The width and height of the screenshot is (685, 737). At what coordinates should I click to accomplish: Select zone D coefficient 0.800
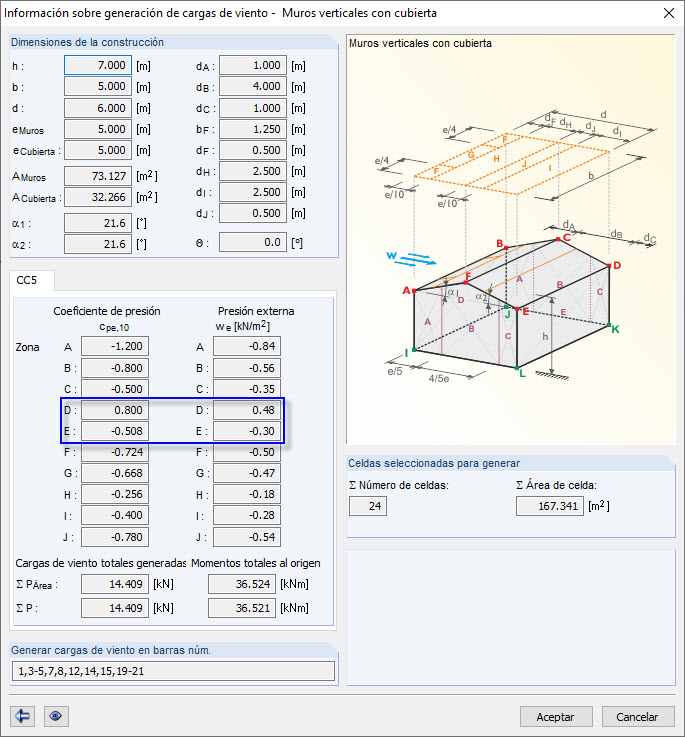[x=115, y=410]
